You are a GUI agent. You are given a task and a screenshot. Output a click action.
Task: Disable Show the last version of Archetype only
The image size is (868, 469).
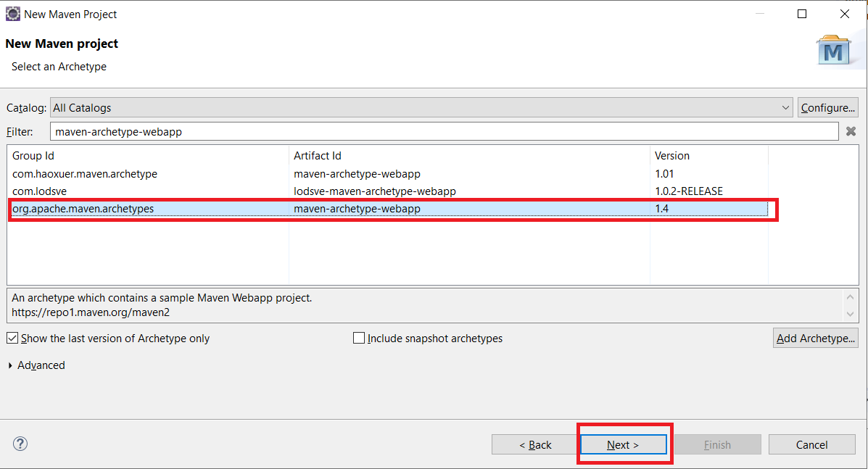12,338
